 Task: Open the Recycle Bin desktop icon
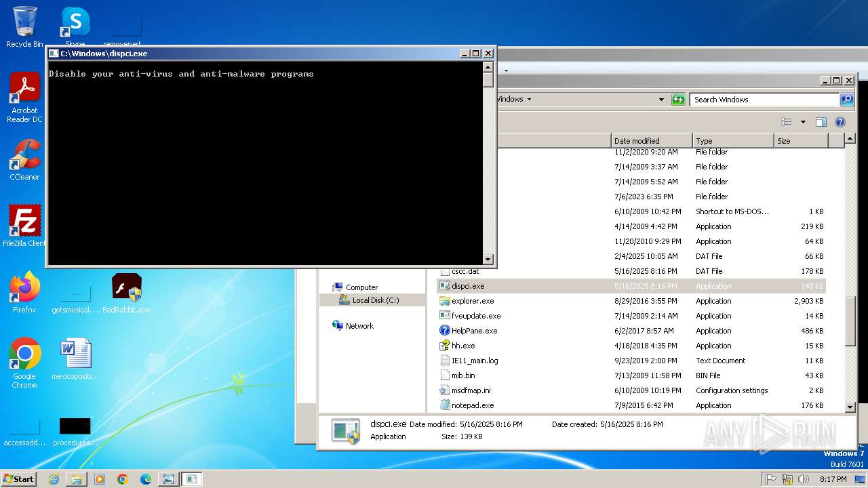[x=24, y=27]
